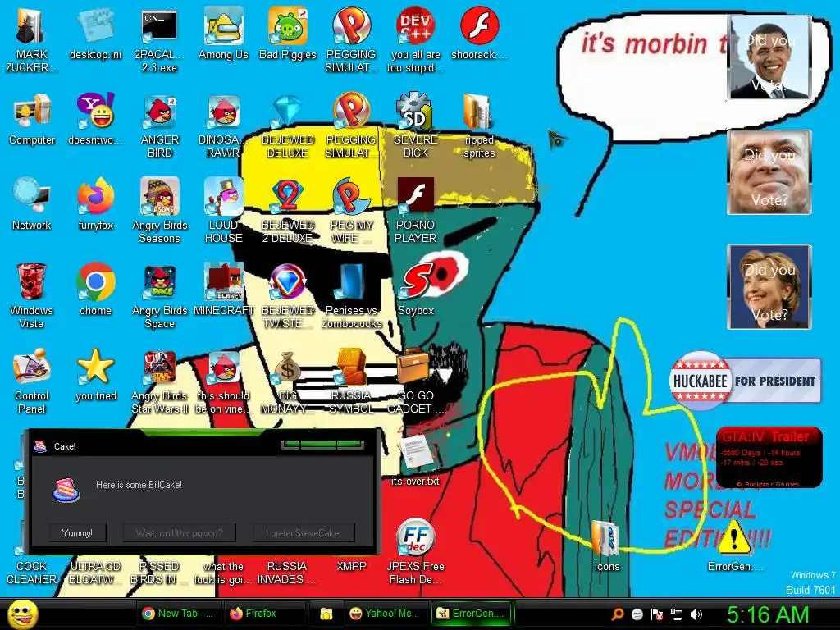Click the McCain Did you Vote gadget
Viewport: 840px width, 630px height.
769,172
